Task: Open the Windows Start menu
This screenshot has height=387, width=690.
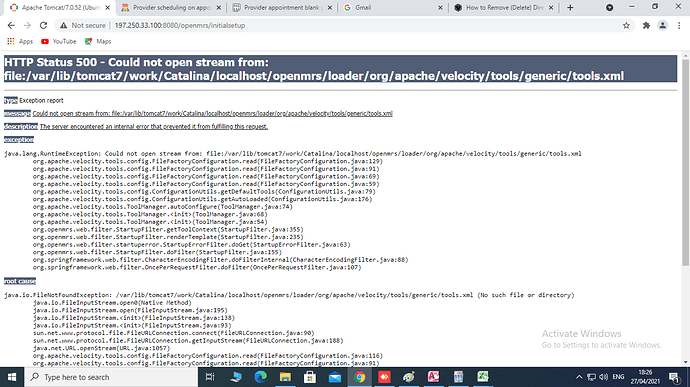Action: (12, 377)
